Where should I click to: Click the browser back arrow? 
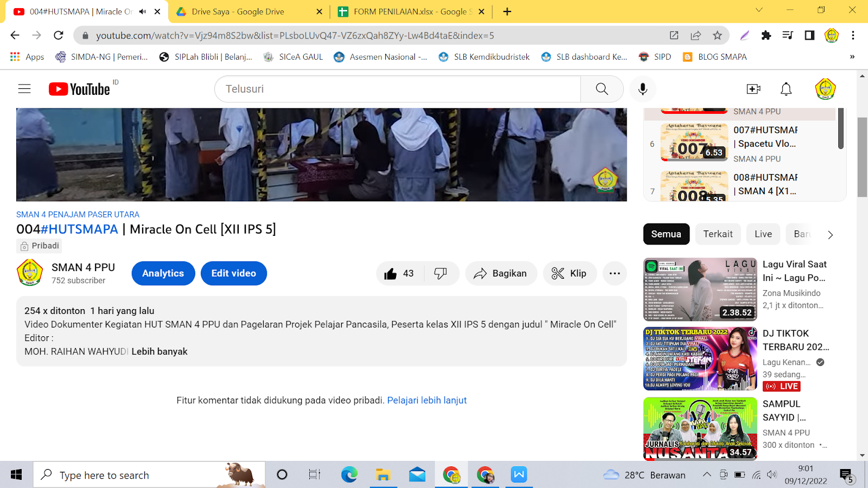(x=15, y=35)
